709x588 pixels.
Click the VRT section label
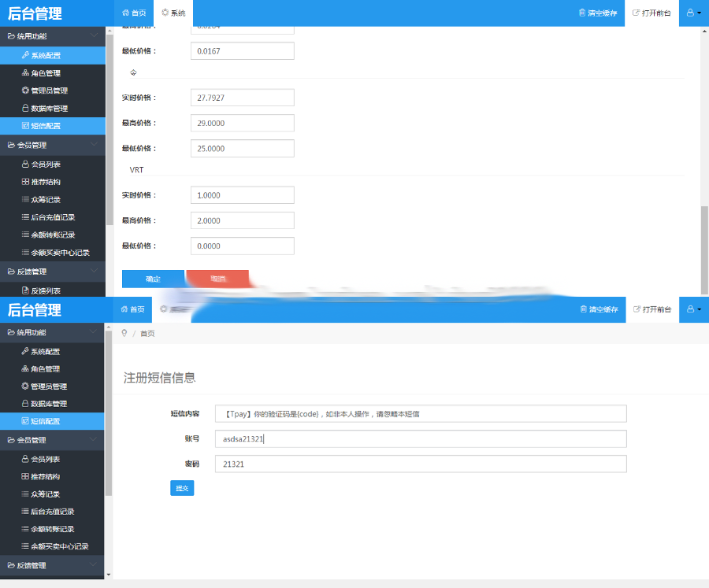(136, 170)
